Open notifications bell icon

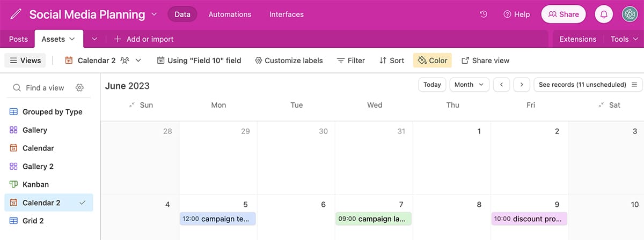click(x=604, y=14)
